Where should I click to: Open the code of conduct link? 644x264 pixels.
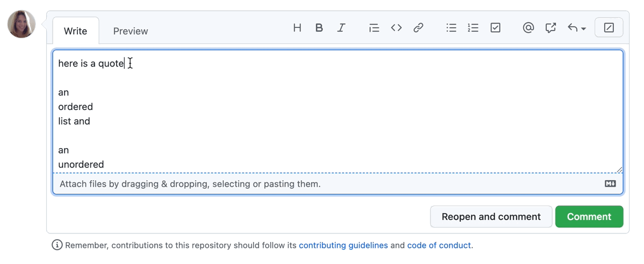click(x=439, y=245)
